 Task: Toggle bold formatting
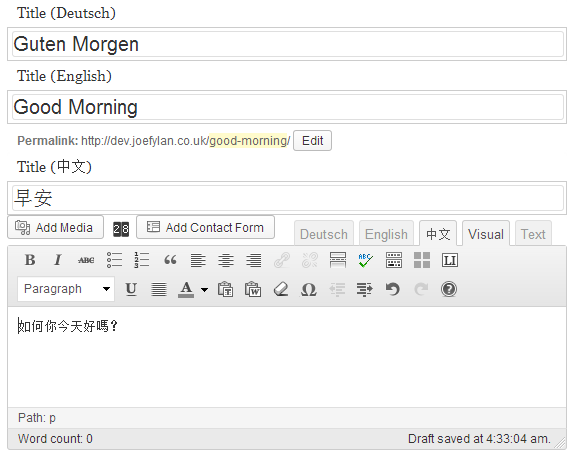30,260
